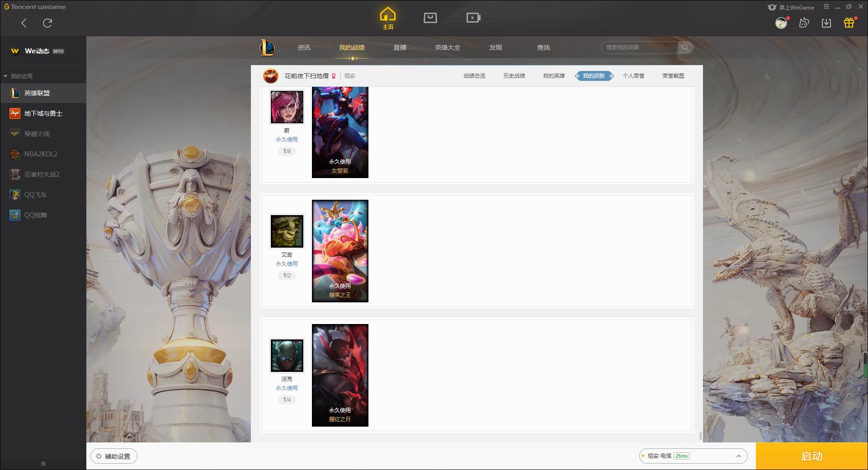Go back with the back arrow

click(x=24, y=23)
